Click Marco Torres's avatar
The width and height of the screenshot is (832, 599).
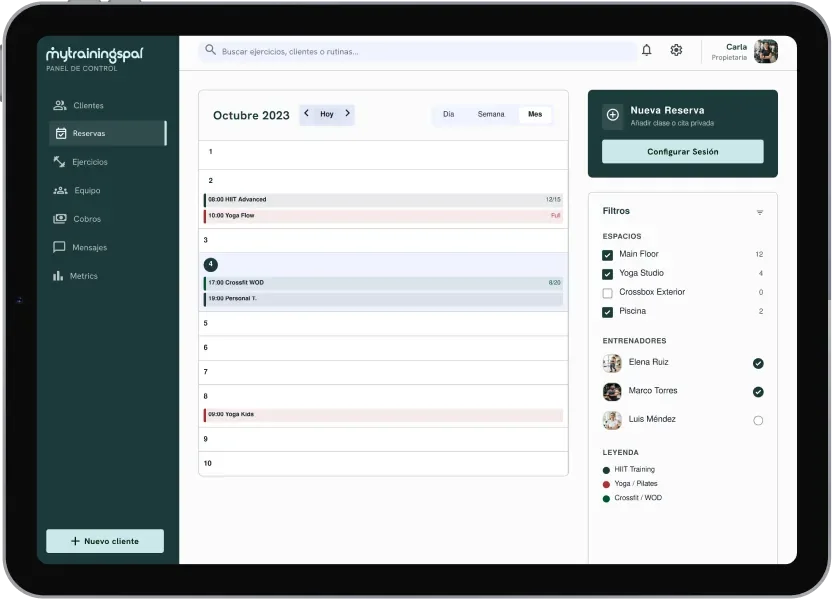[612, 392]
